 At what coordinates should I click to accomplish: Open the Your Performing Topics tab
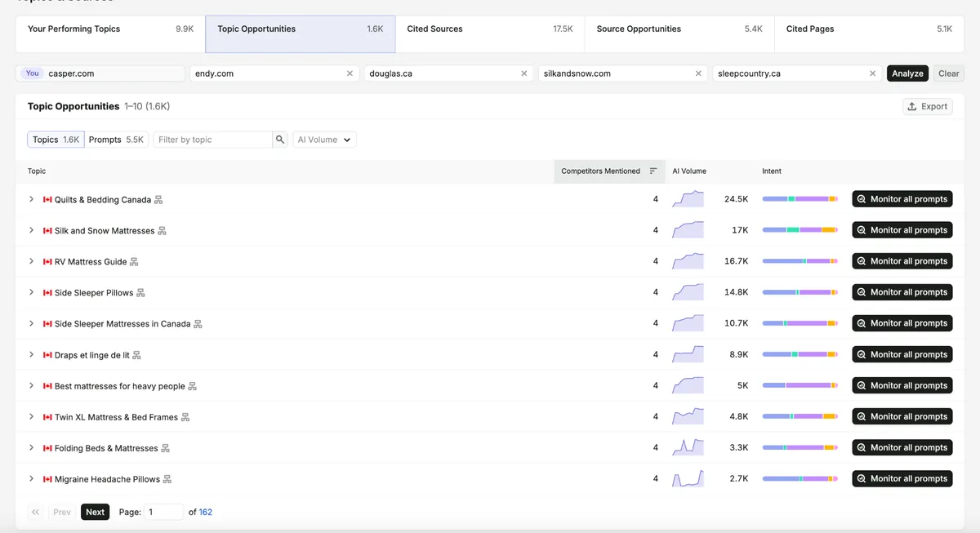[x=110, y=33]
